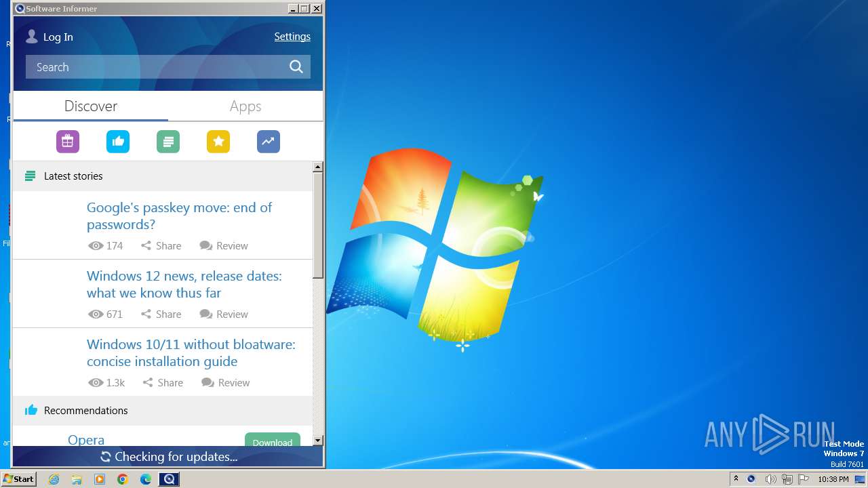The width and height of the screenshot is (868, 488).
Task: Show hidden tray icons arrow
Action: pos(736,479)
